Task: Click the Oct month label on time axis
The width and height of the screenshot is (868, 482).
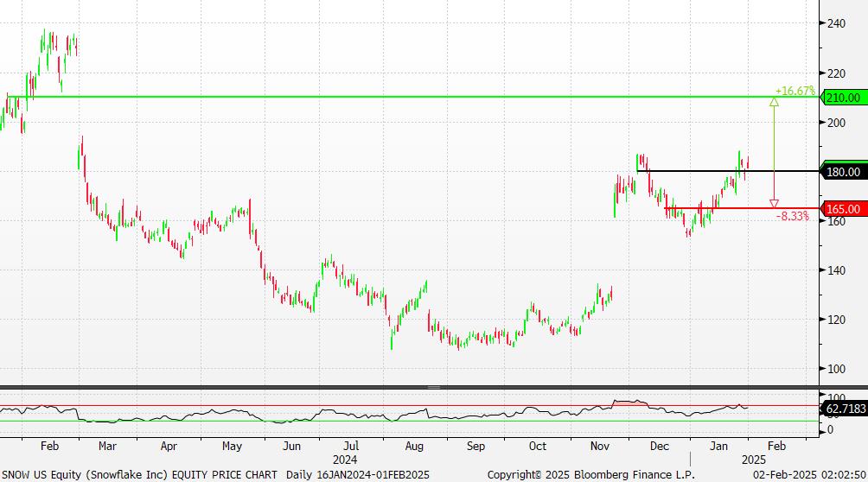Action: [x=537, y=446]
